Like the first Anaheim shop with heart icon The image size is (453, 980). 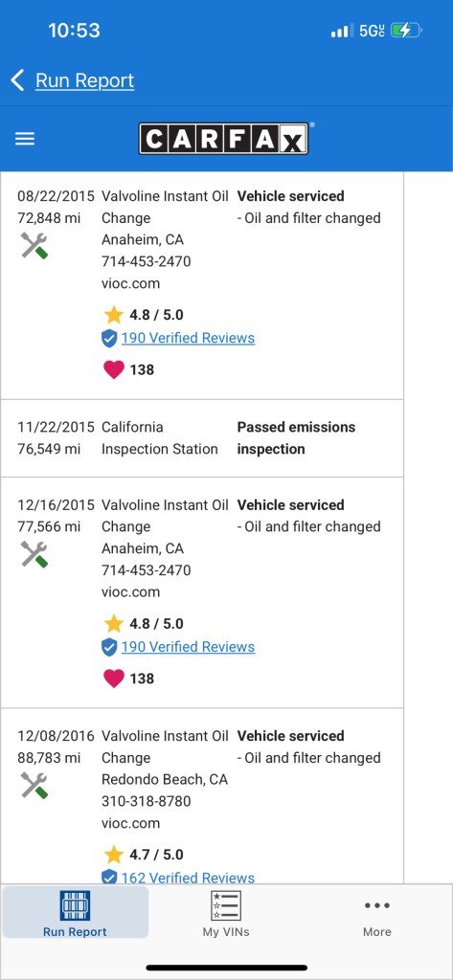[x=114, y=369]
